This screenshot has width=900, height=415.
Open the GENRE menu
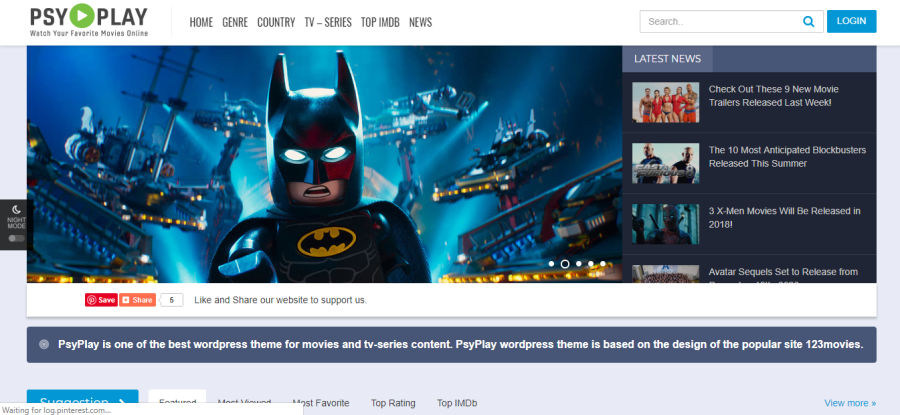pos(235,22)
